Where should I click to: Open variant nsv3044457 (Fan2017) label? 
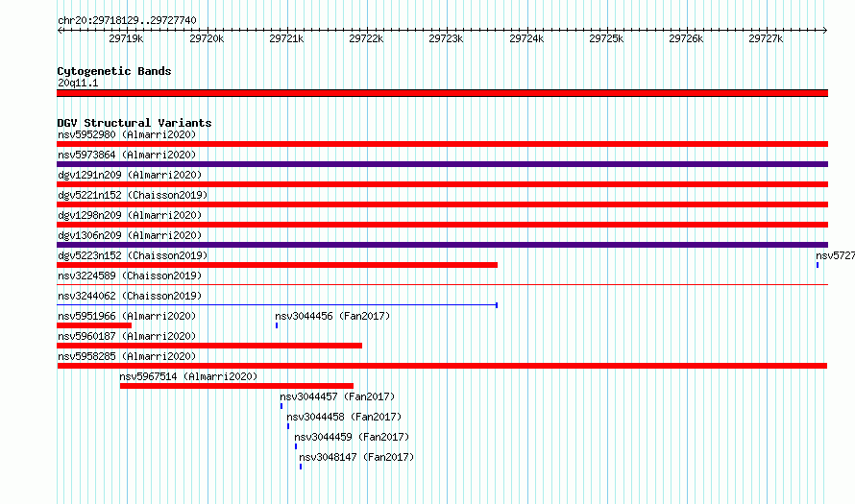point(337,396)
